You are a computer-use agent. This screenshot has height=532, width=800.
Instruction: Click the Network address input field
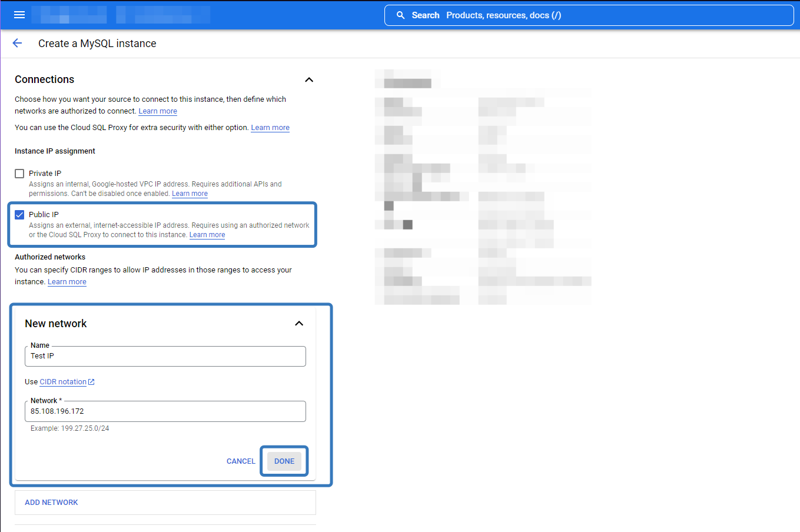point(165,411)
